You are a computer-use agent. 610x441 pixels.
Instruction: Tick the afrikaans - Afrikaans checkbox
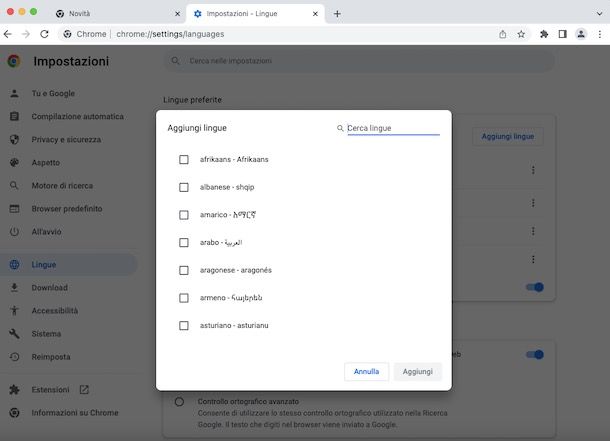184,159
